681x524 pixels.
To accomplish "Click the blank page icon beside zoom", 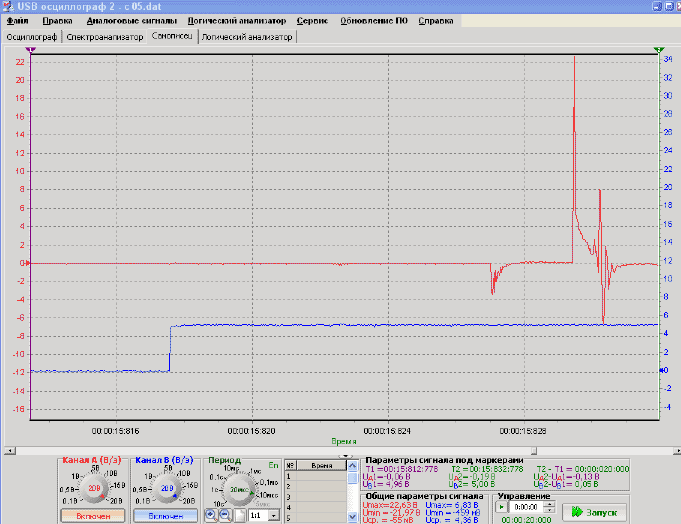I will [240, 515].
